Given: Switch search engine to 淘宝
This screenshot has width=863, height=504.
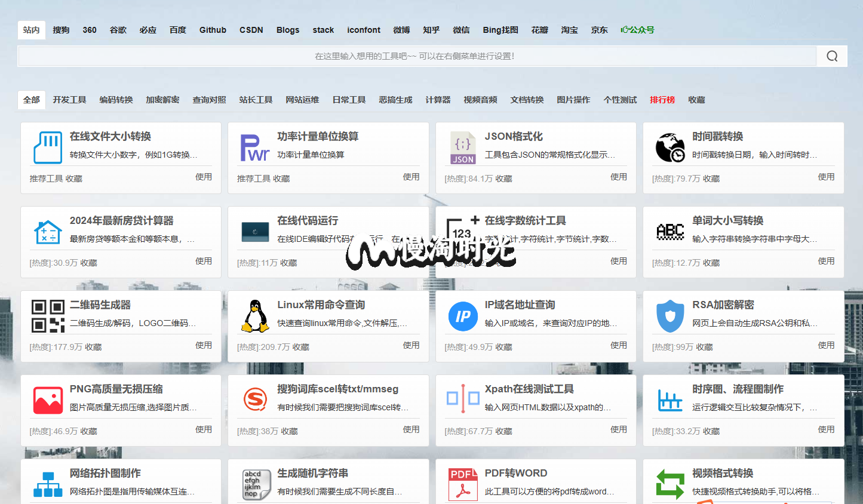Looking at the screenshot, I should pos(569,30).
